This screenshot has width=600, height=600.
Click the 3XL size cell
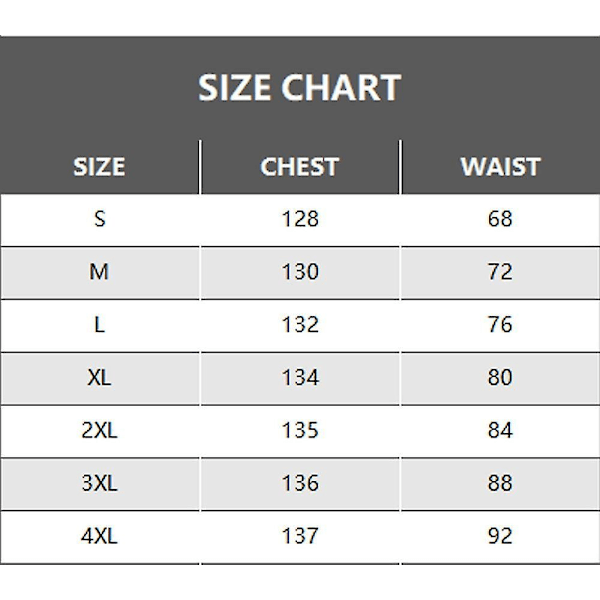click(x=99, y=483)
